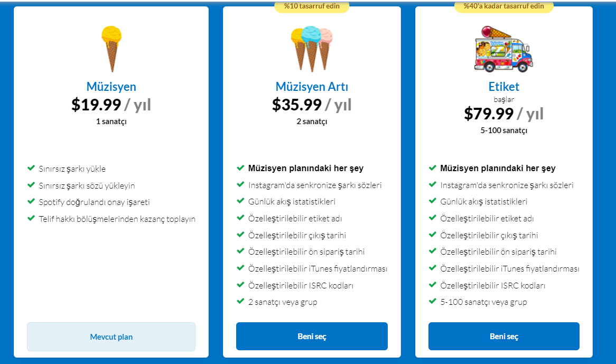Click the triple ice cream cones icon
The width and height of the screenshot is (616, 364).
[x=312, y=49]
